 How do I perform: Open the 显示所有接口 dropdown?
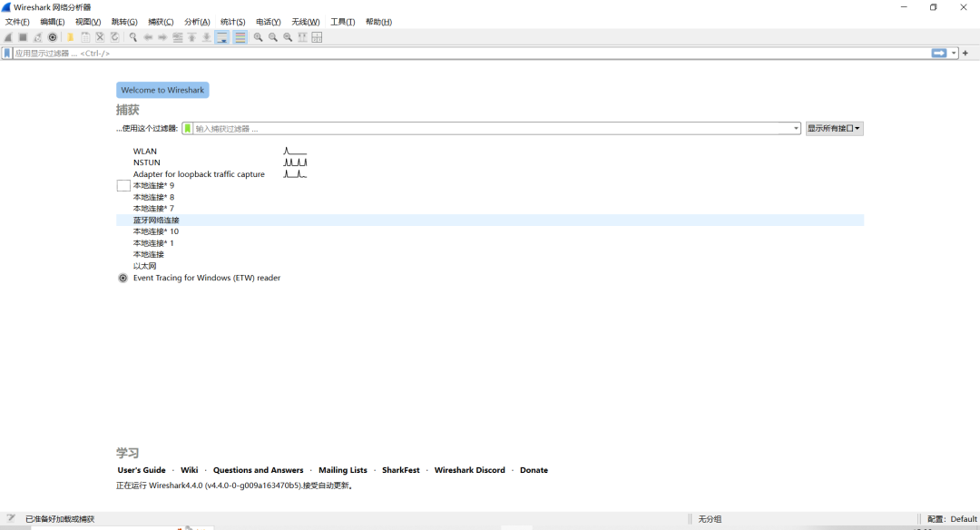(x=834, y=128)
